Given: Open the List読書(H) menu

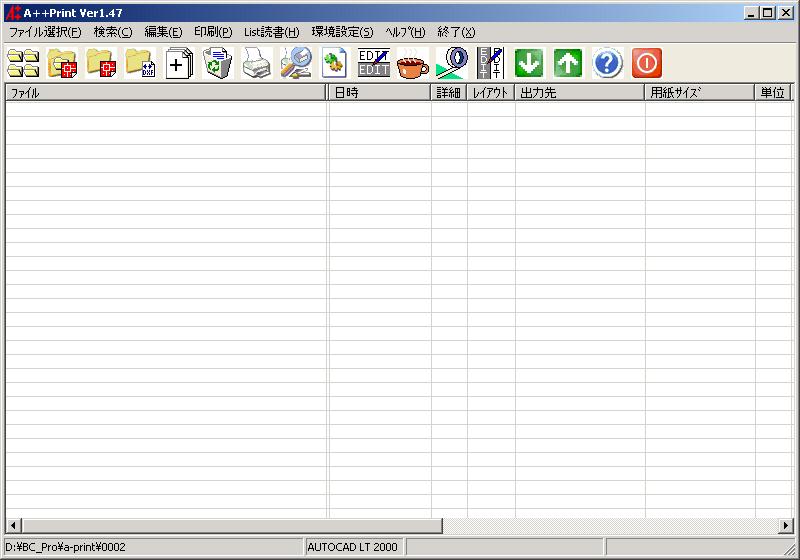Looking at the screenshot, I should click(271, 32).
